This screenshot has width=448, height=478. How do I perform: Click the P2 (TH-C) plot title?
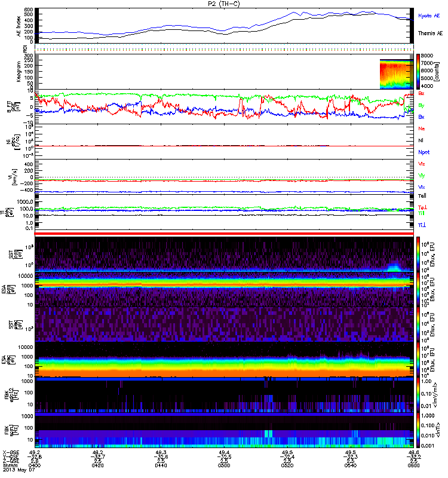tap(224, 4)
